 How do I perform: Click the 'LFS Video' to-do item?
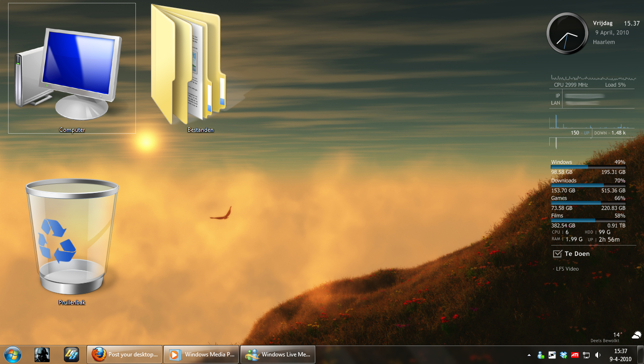coord(567,269)
